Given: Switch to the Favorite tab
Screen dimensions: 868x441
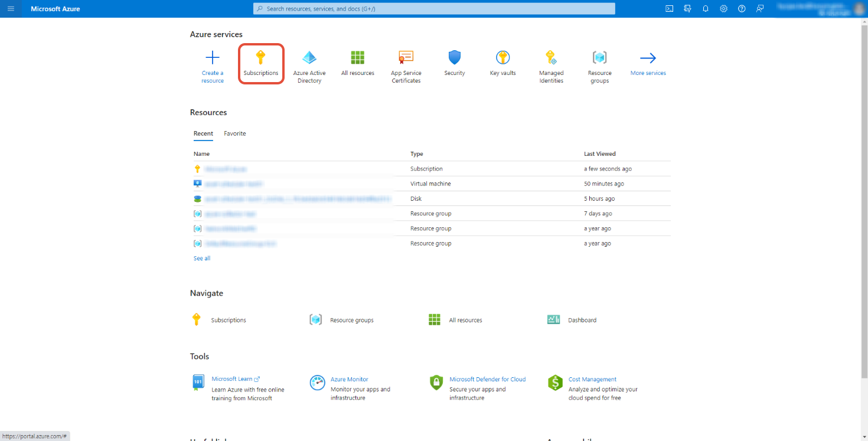Looking at the screenshot, I should 234,134.
